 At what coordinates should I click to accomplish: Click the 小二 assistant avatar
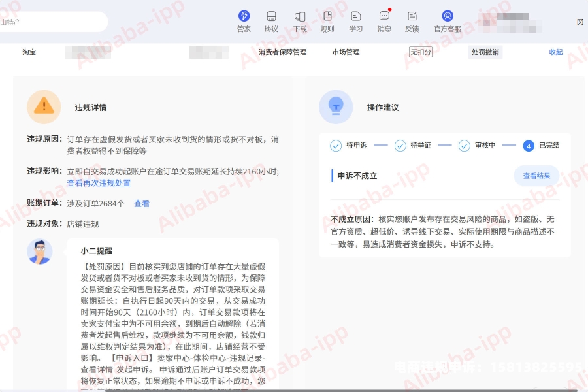(x=40, y=252)
